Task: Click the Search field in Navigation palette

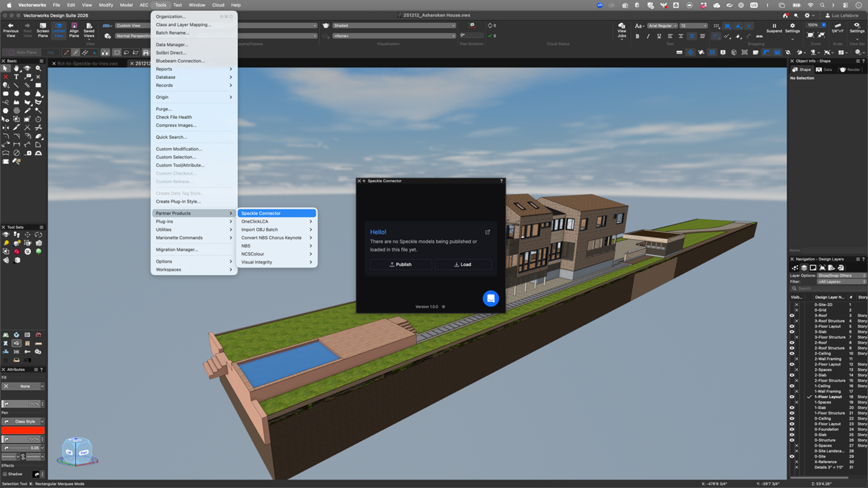Action: click(828, 288)
